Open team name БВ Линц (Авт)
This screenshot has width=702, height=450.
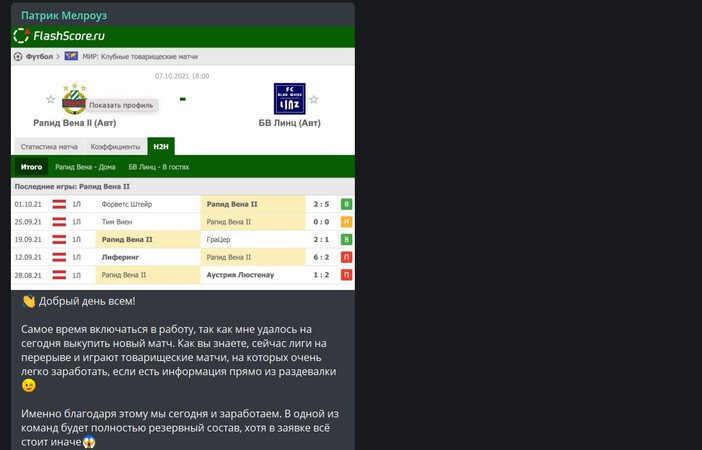290,123
